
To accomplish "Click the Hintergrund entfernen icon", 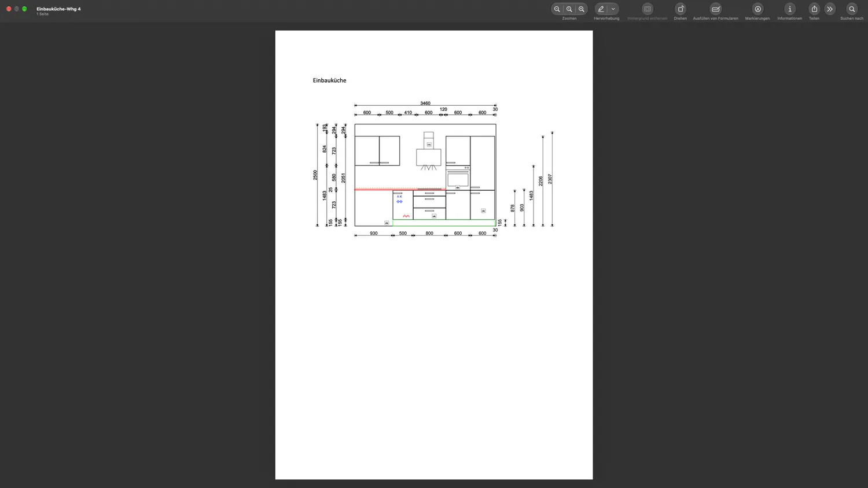I will pyautogui.click(x=648, y=9).
